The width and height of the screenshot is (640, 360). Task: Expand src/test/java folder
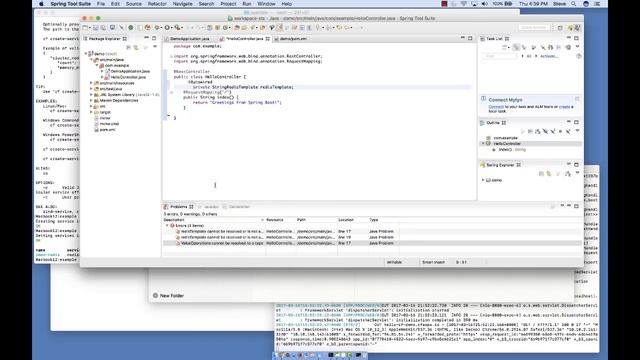[91, 89]
